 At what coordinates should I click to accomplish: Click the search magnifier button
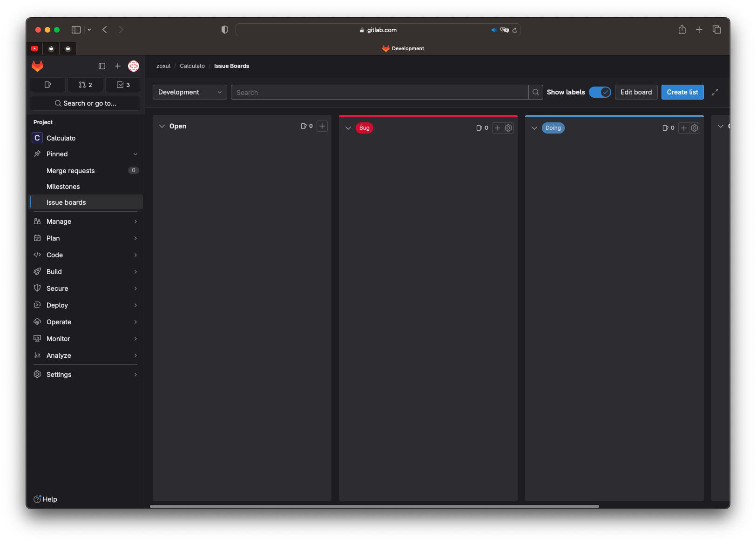pos(536,92)
